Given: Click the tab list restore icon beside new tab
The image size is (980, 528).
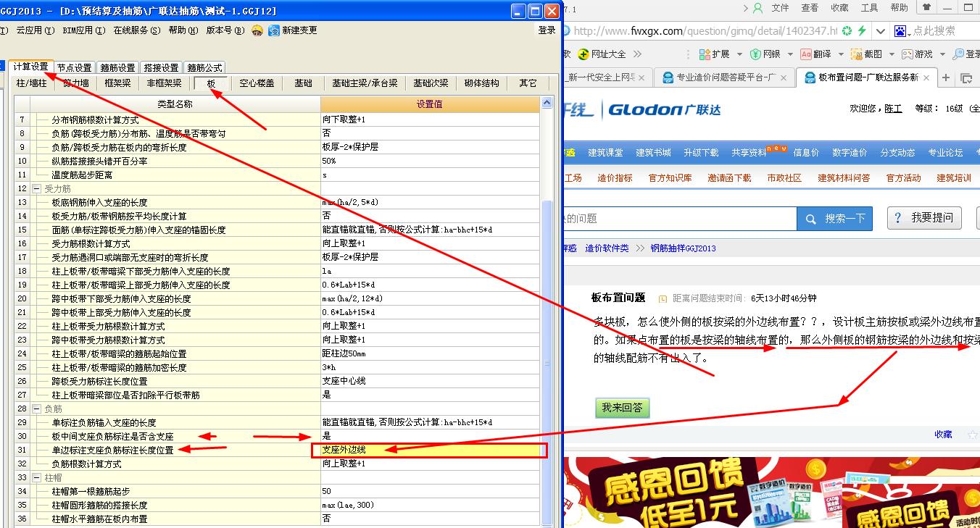Looking at the screenshot, I should (966, 78).
